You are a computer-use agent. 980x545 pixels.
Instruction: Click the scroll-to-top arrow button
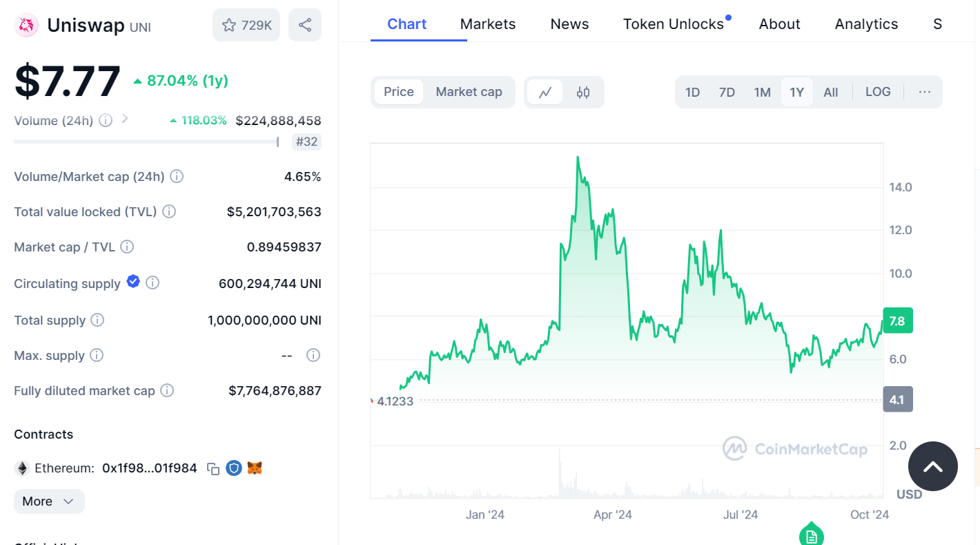[932, 467]
